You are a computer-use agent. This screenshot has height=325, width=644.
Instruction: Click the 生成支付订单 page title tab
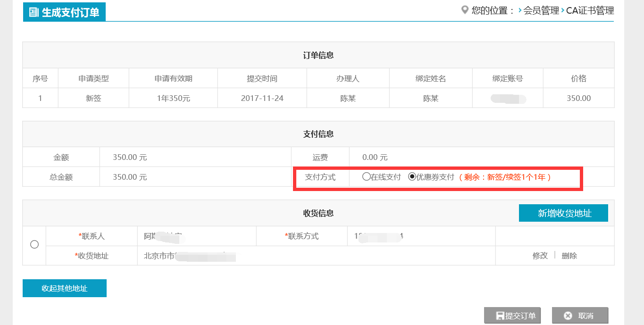pyautogui.click(x=64, y=12)
